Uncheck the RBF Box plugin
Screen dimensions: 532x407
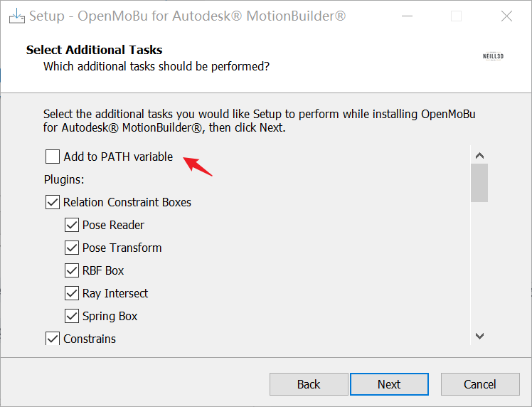[72, 270]
